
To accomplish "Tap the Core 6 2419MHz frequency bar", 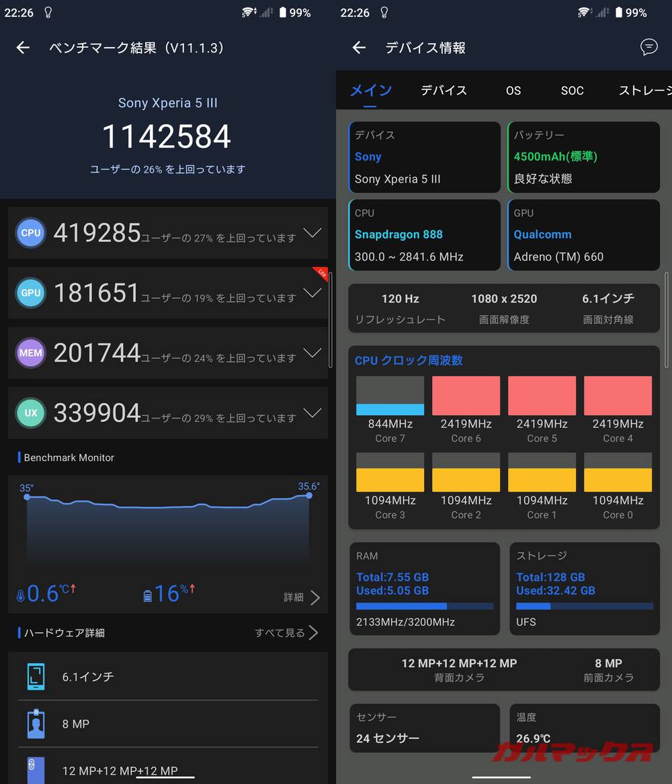I will pos(466,396).
